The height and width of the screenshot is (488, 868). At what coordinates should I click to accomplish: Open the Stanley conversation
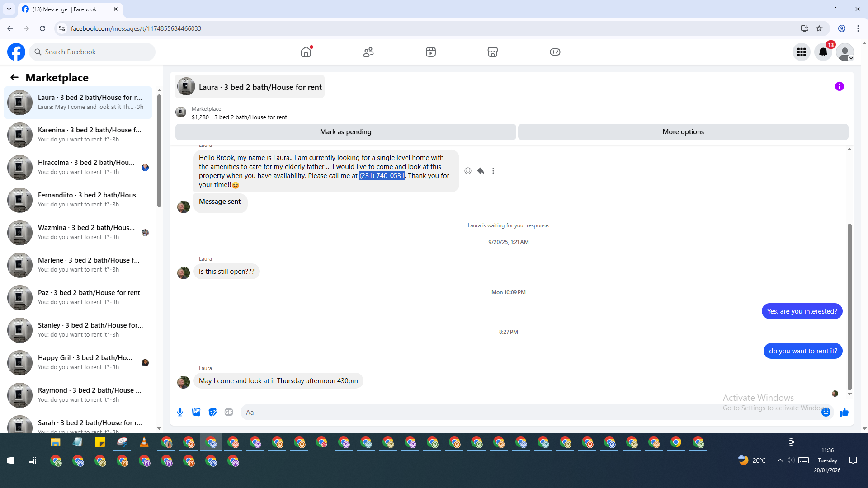pos(78,330)
